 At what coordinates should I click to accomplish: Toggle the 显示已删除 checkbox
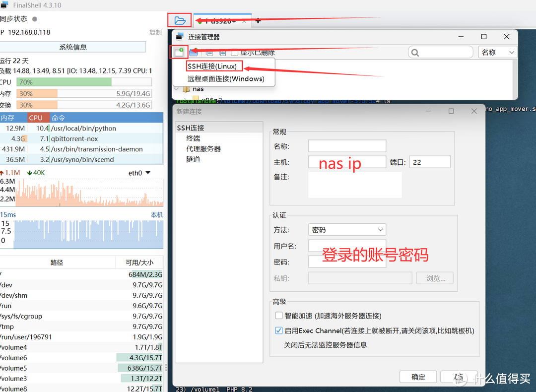(x=234, y=52)
